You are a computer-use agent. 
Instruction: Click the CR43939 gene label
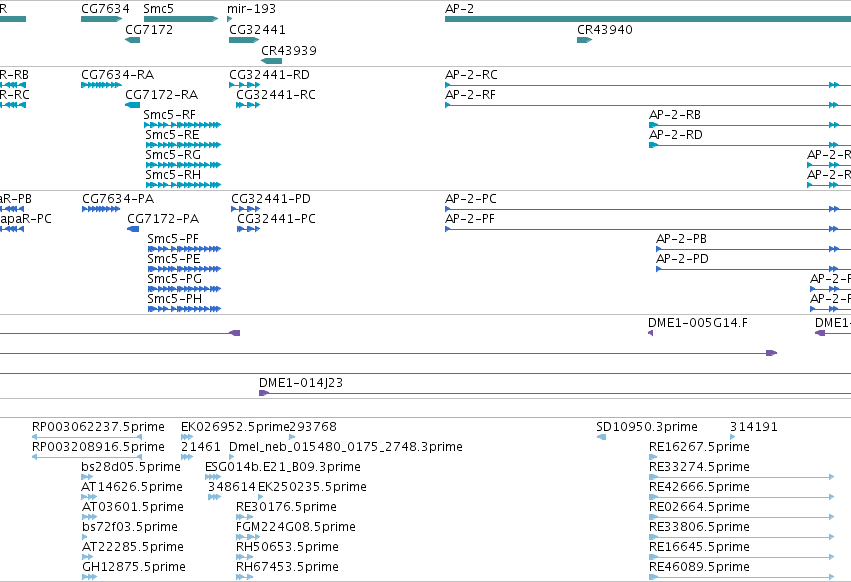click(x=289, y=50)
